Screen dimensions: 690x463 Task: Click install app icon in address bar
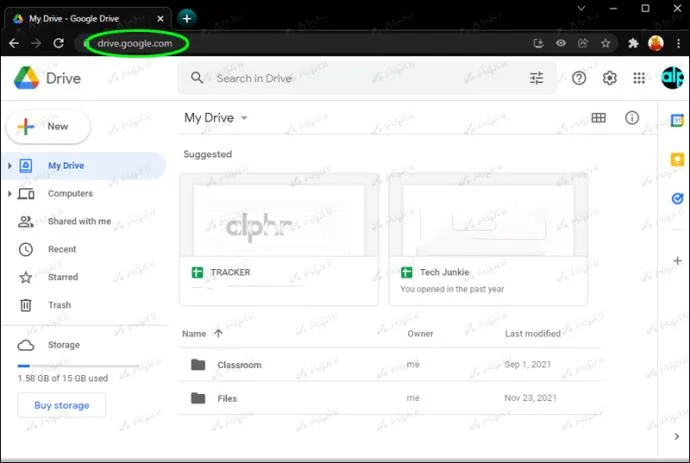[538, 43]
